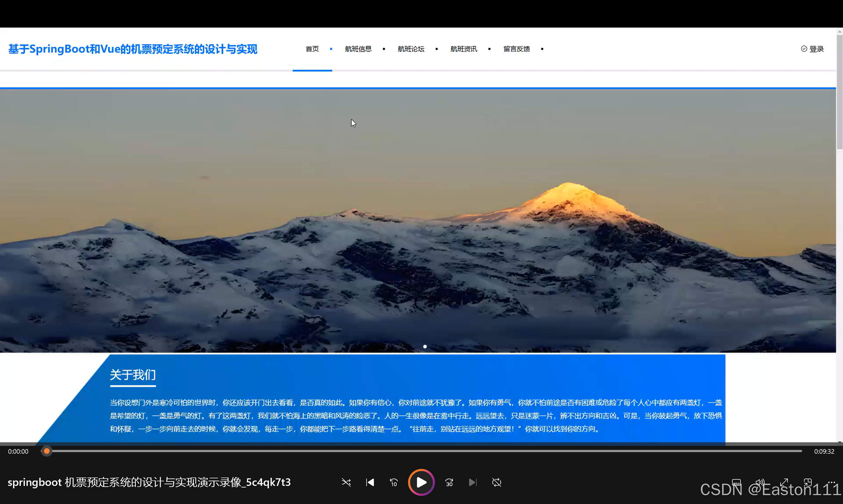
Task: Seek to the middle of the video timeline
Action: [x=421, y=451]
